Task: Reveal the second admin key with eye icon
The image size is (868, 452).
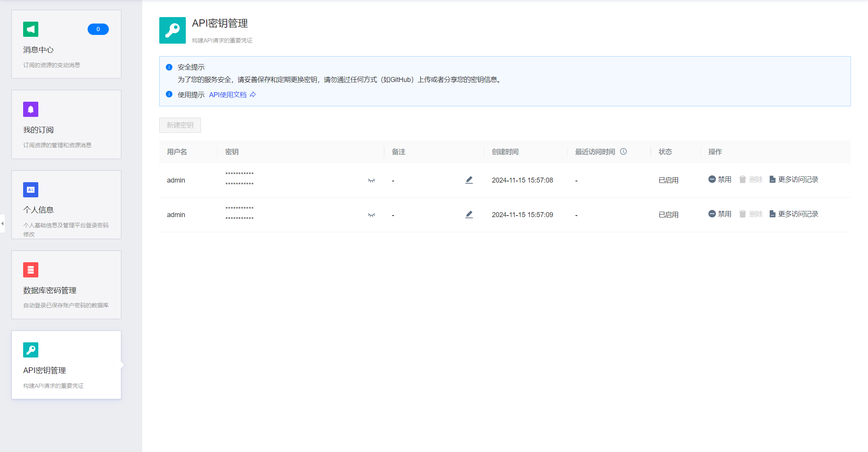Action: (371, 215)
